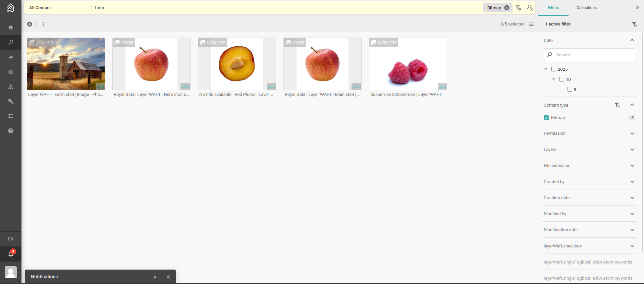Tick the checkbox for day 9

coord(570,89)
